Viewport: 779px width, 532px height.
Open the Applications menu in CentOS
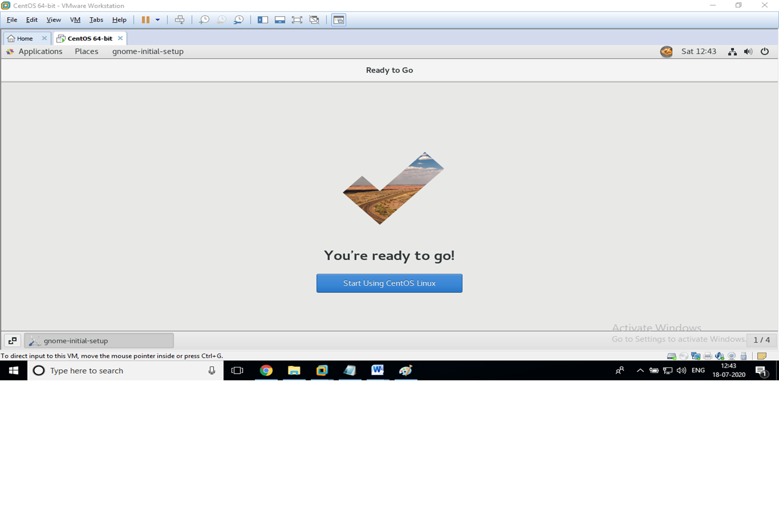[x=40, y=51]
